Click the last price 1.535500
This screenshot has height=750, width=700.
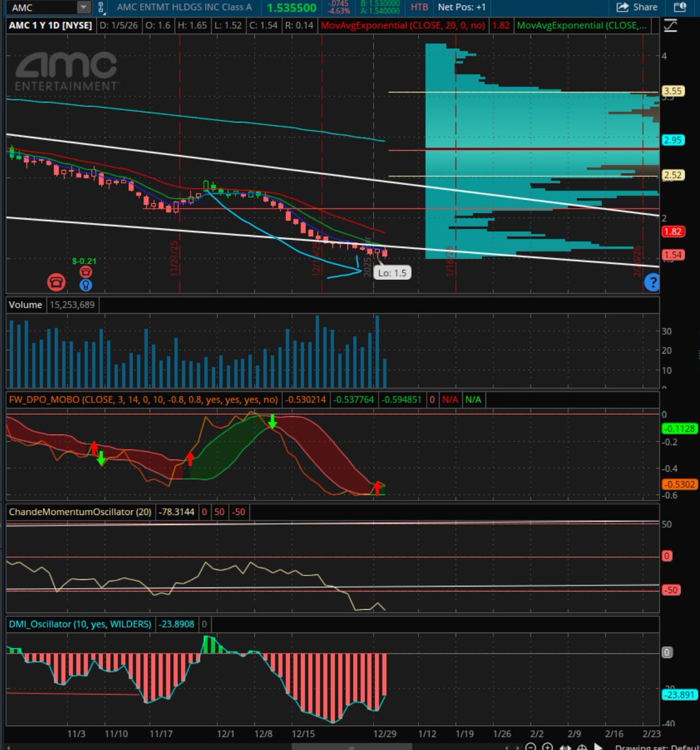coord(291,7)
